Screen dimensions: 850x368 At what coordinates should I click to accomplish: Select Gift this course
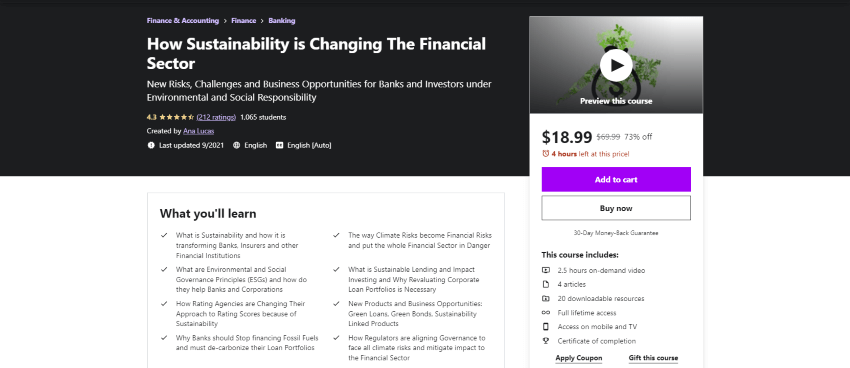[x=653, y=358]
